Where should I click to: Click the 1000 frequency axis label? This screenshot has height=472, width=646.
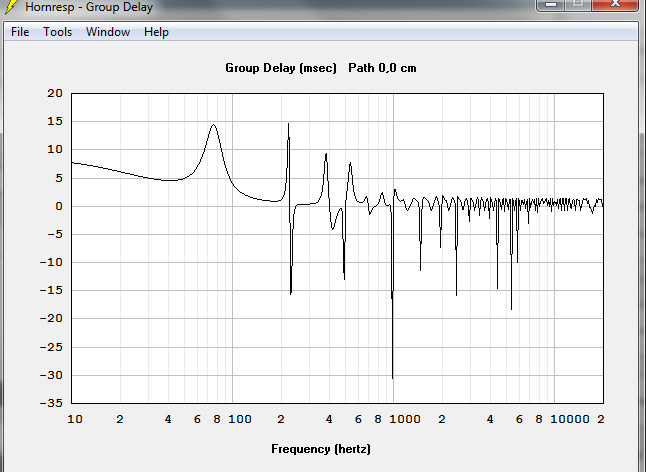tap(405, 419)
